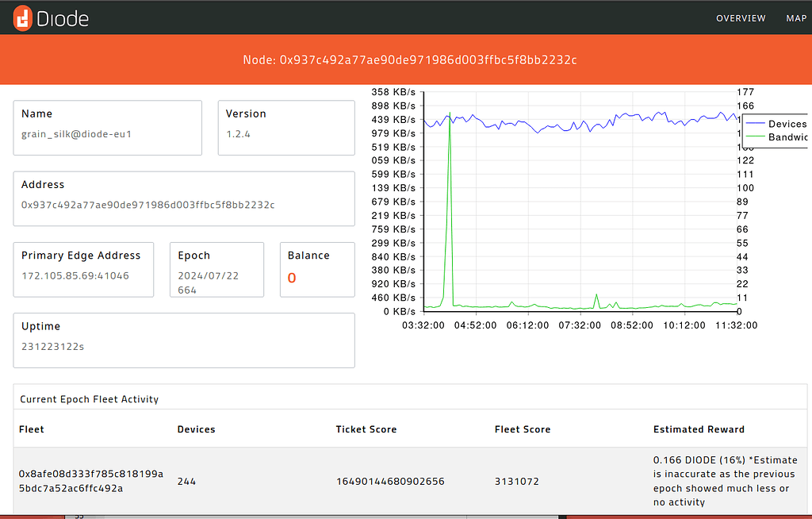Open the OVERVIEW page
Image resolution: width=812 pixels, height=519 pixels.
click(x=740, y=17)
